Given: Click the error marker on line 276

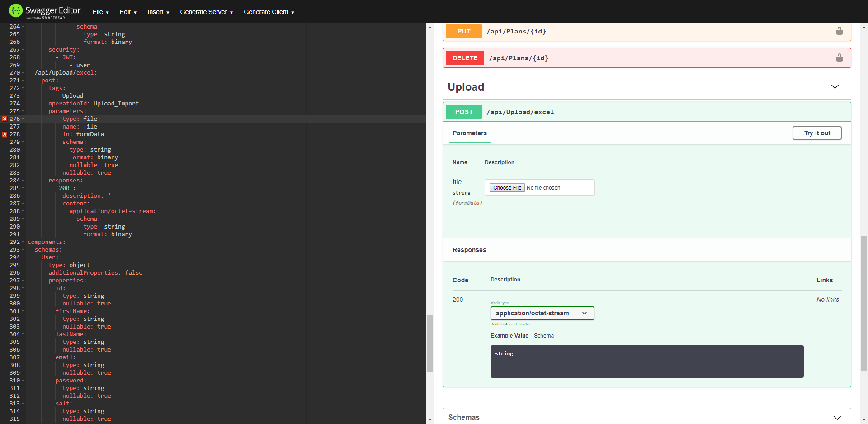Looking at the screenshot, I should pyautogui.click(x=4, y=119).
